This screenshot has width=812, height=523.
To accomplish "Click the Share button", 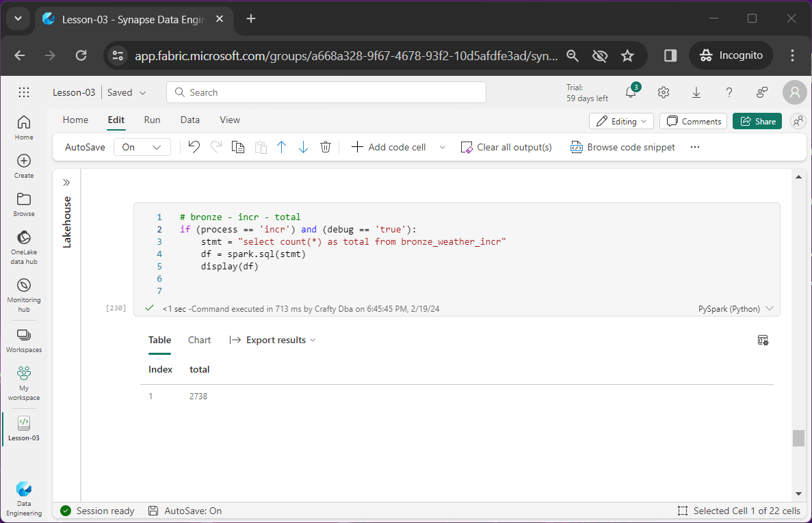I will pyautogui.click(x=757, y=121).
